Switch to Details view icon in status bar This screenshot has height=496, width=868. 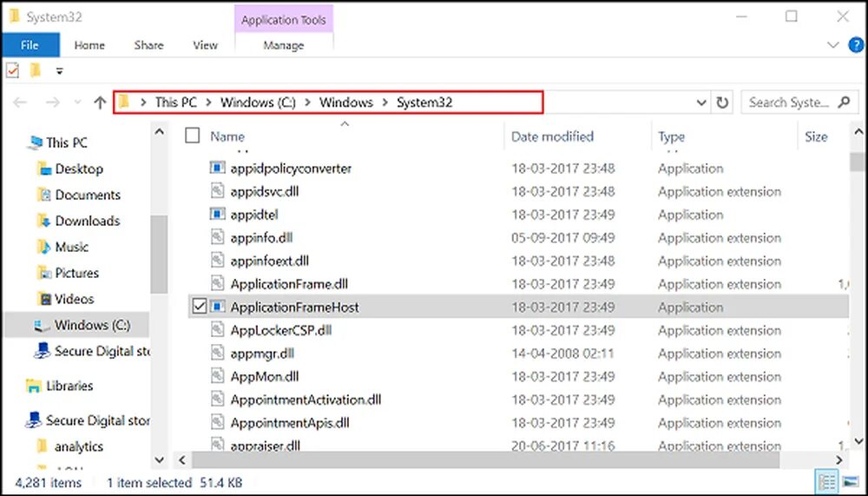(x=827, y=482)
